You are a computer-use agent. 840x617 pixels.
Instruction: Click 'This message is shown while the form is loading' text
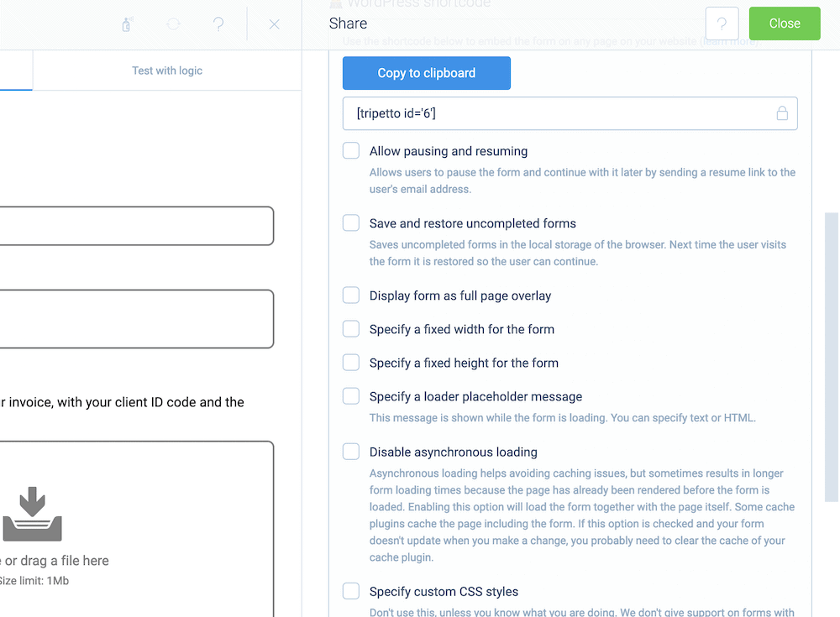(563, 418)
